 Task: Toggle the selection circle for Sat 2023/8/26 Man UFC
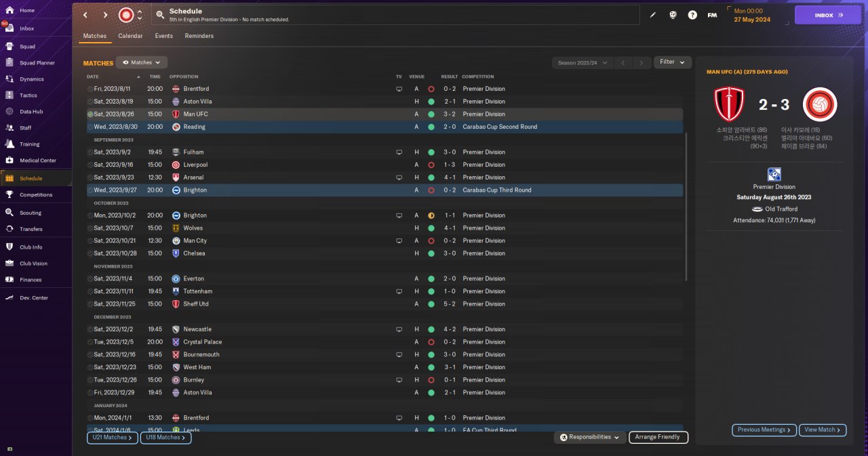click(x=90, y=115)
